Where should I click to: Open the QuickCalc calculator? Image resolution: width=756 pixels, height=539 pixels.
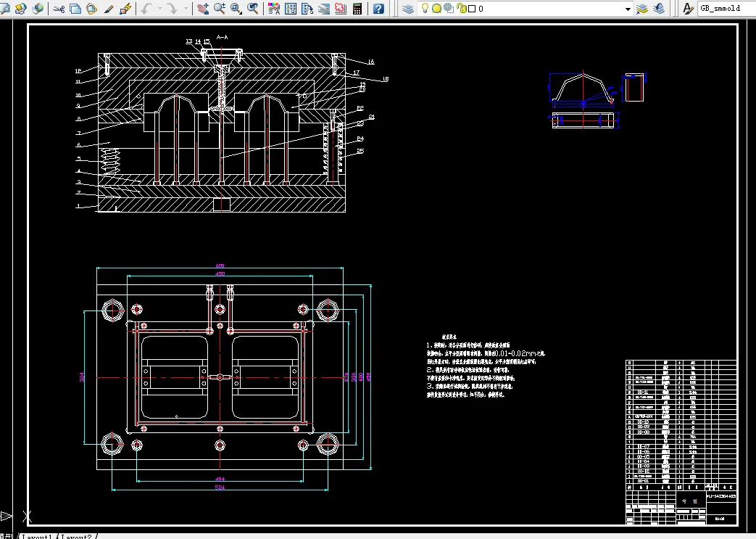click(357, 9)
